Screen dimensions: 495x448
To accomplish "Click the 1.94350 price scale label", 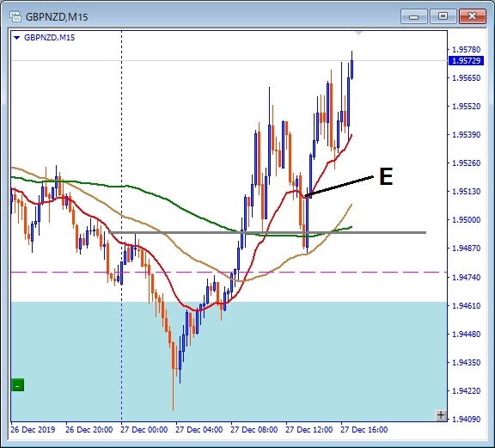I will (x=467, y=362).
